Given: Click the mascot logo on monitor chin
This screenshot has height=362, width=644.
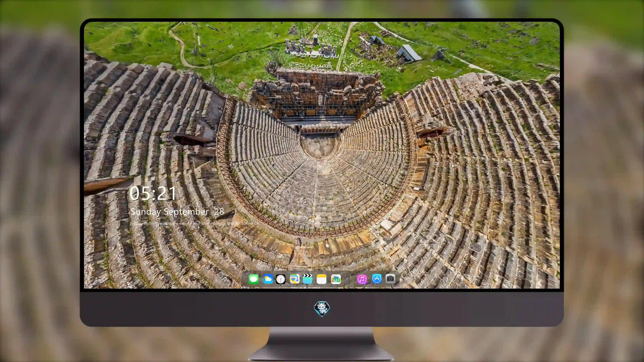Looking at the screenshot, I should pos(322,309).
